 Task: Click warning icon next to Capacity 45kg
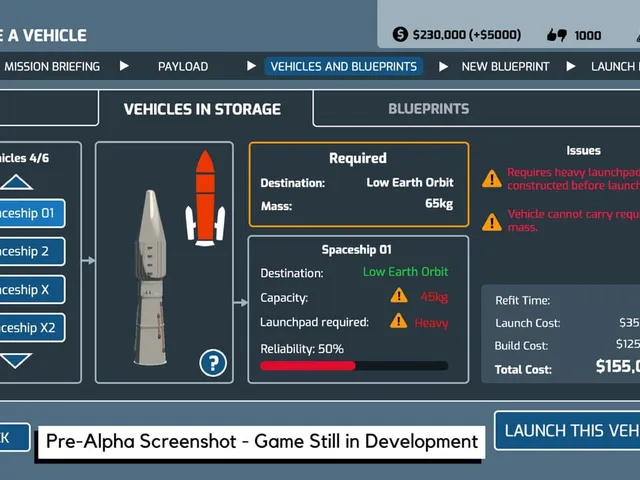(x=399, y=295)
